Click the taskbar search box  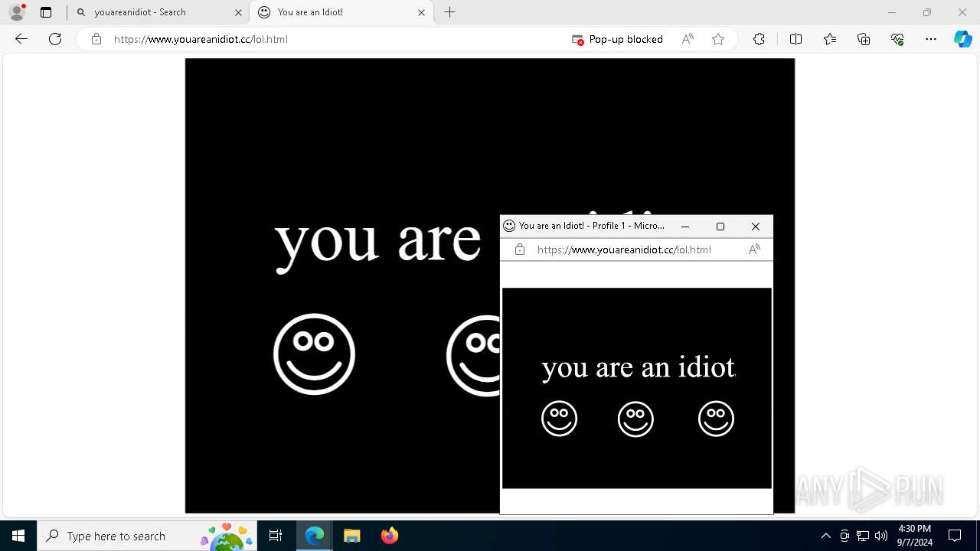147,536
